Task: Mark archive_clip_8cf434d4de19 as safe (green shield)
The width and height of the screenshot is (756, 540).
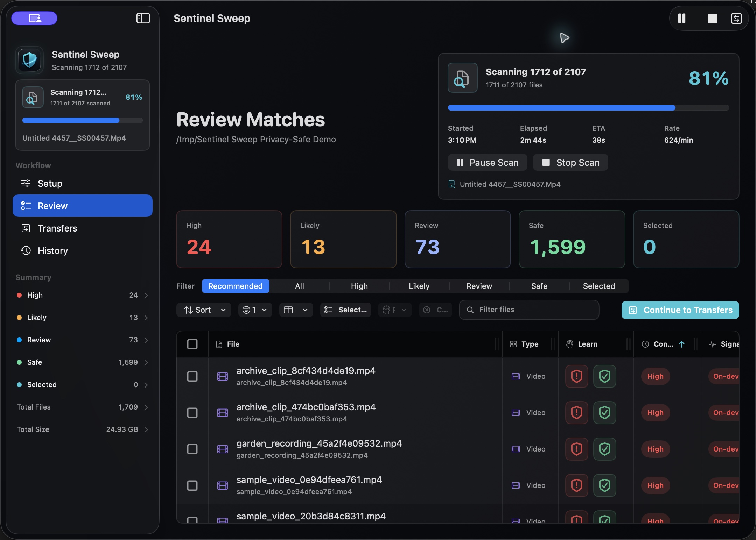Action: coord(605,376)
